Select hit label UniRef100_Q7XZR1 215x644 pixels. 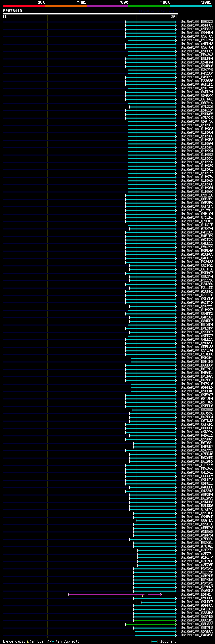point(197,217)
